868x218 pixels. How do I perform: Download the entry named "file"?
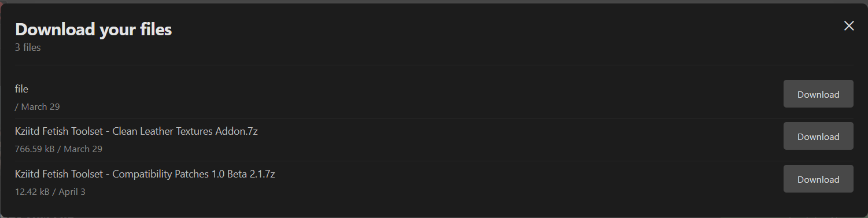coord(818,94)
